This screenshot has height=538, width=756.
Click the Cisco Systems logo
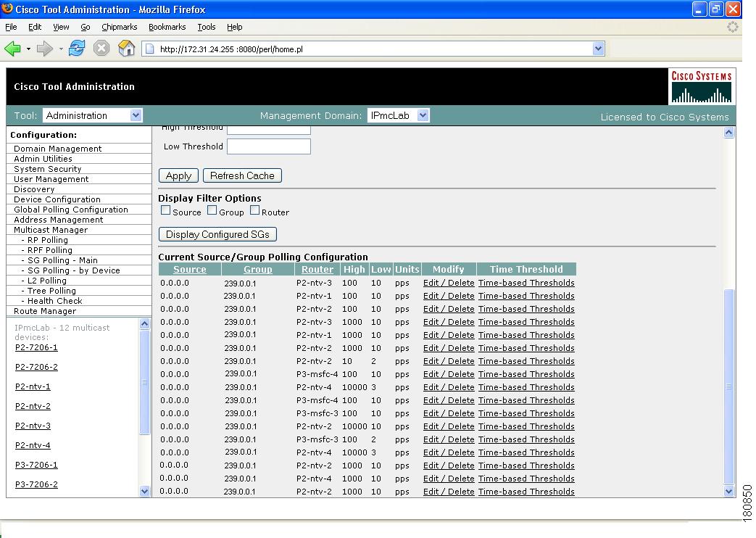tap(702, 87)
